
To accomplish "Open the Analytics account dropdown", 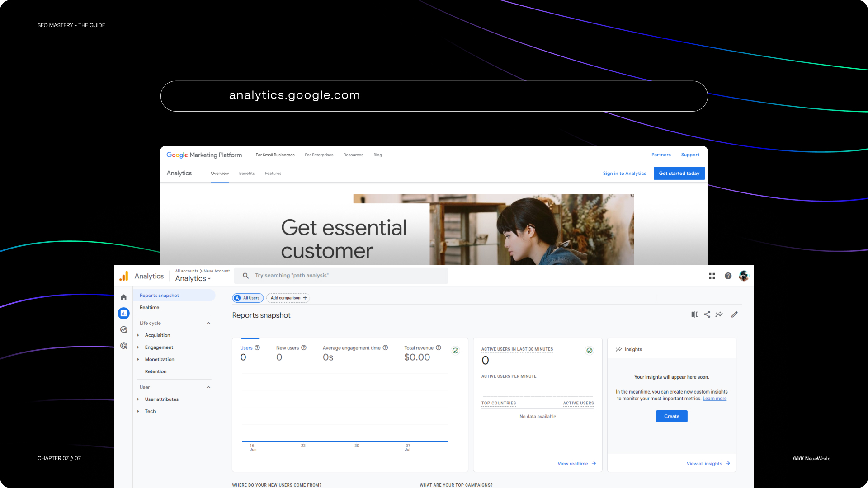I will pos(193,279).
